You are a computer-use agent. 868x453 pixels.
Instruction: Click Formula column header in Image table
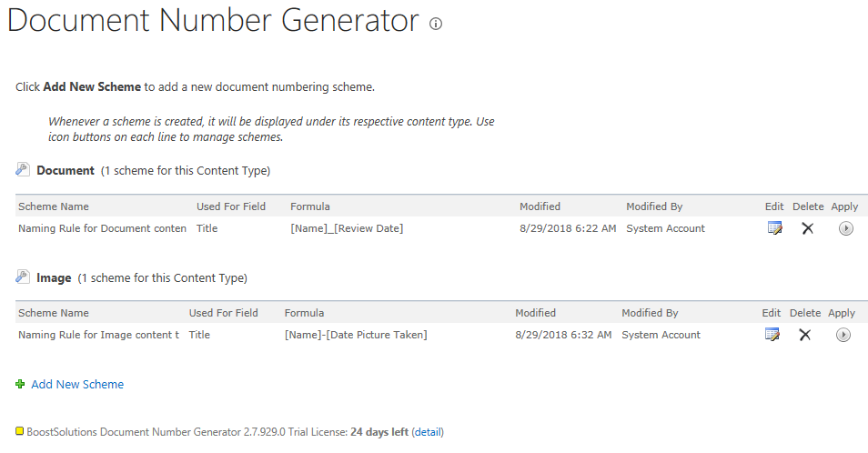point(304,313)
